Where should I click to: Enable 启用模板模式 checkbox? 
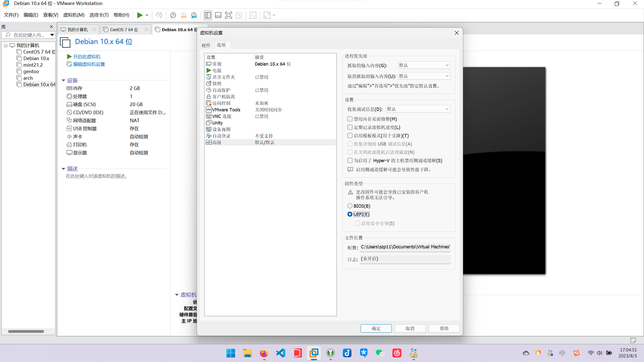click(350, 135)
